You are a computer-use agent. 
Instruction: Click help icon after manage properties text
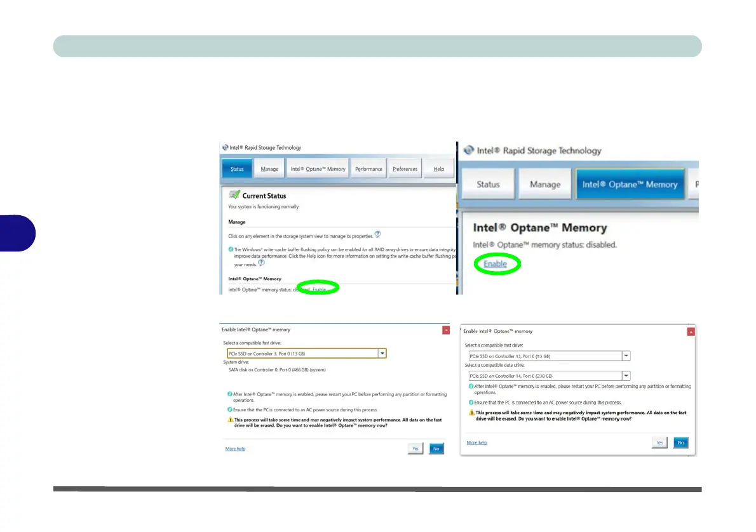click(377, 235)
